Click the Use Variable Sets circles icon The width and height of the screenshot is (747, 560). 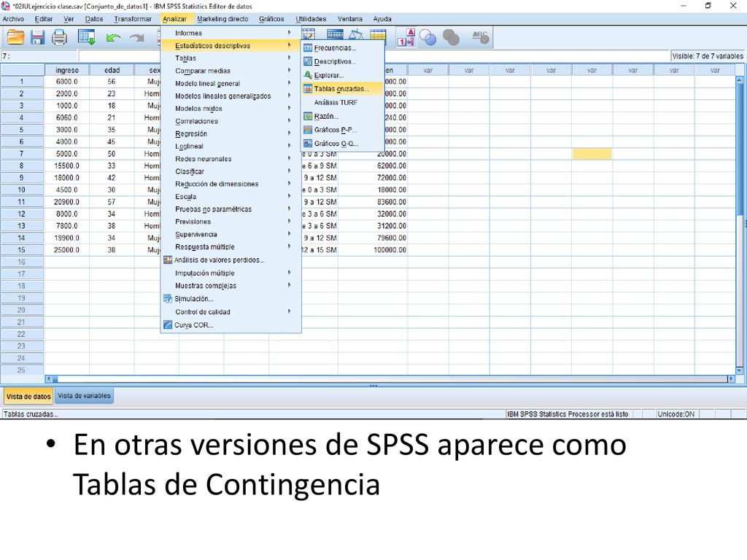coord(427,38)
